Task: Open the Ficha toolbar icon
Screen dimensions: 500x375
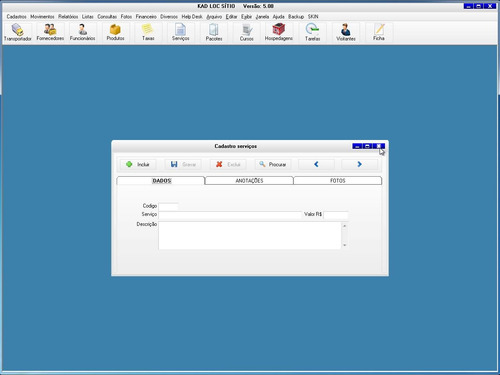Action: (379, 32)
